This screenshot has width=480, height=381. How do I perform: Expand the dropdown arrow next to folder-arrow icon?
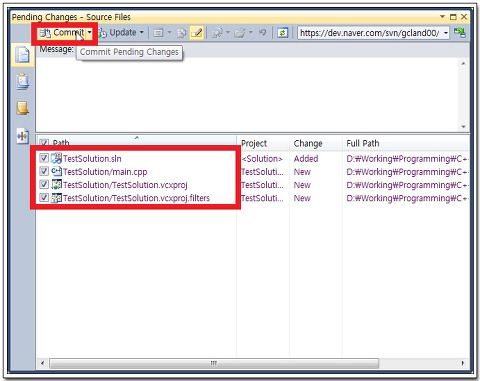[x=251, y=33]
